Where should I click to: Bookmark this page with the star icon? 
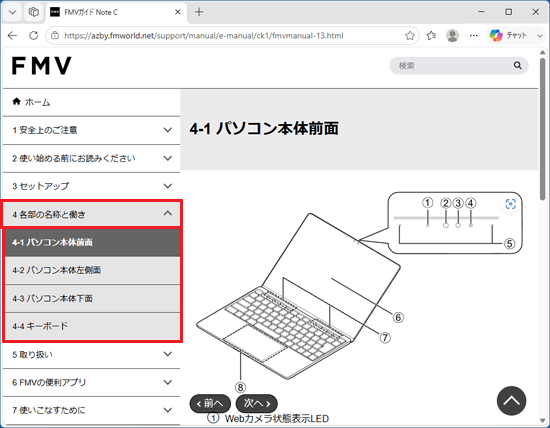click(x=410, y=35)
